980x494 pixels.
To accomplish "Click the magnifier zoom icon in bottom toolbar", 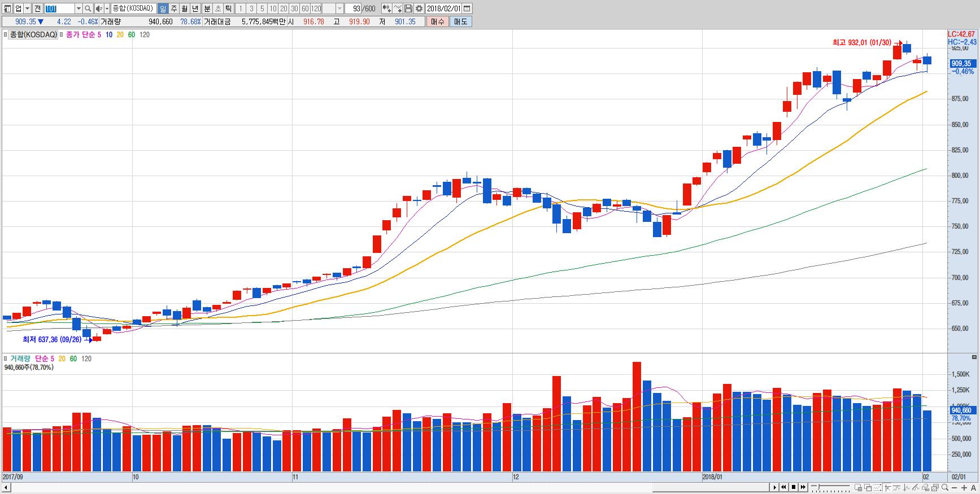I will tap(945, 487).
